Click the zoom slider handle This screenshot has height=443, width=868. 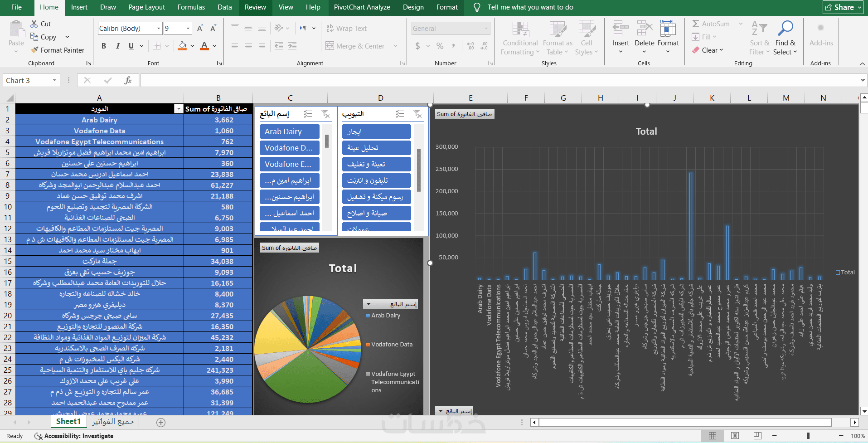click(808, 436)
